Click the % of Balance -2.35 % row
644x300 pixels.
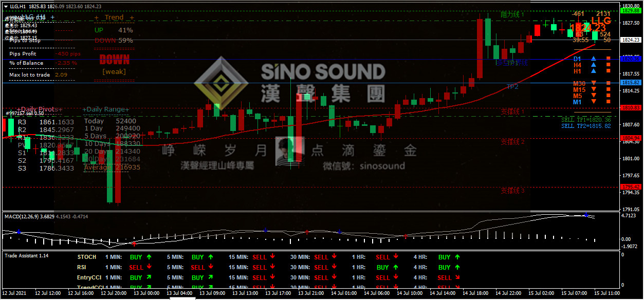[43, 63]
